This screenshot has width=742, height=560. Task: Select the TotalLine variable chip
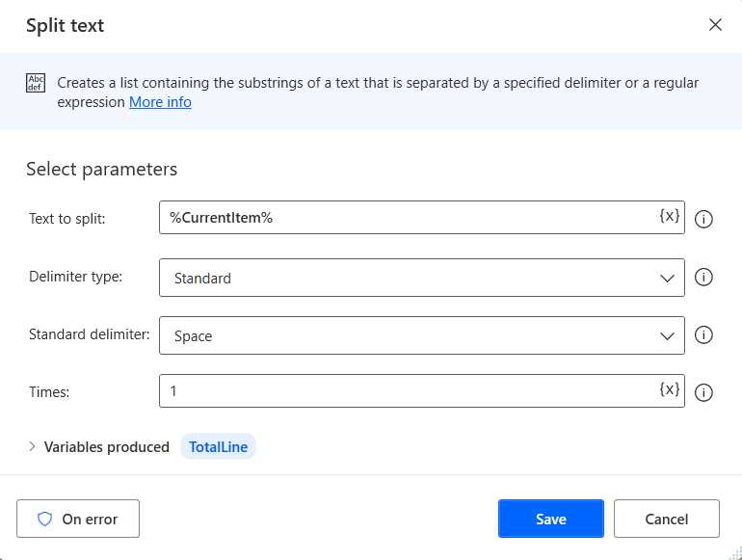click(x=219, y=446)
